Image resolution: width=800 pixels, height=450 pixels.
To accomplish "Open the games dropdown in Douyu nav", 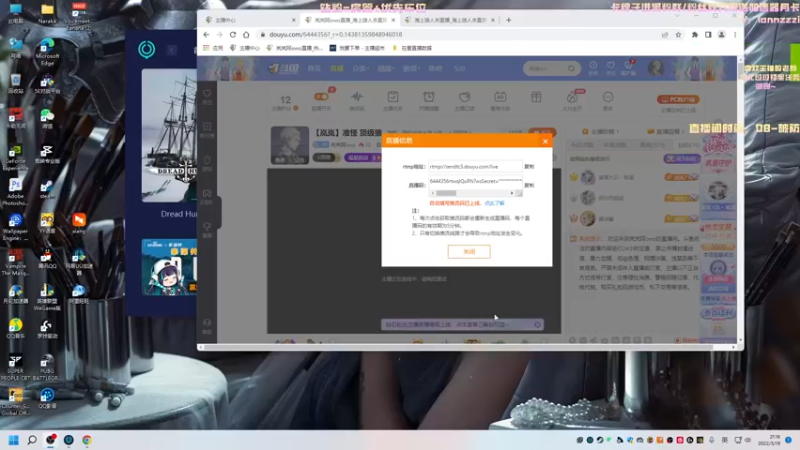I will 410,68.
